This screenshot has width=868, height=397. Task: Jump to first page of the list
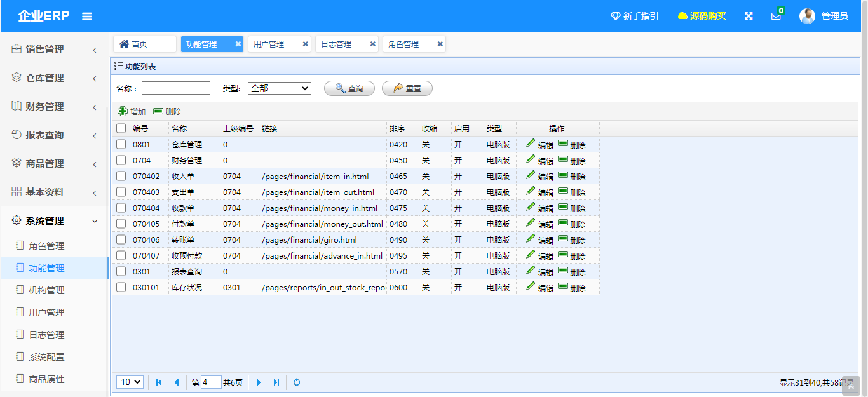[x=159, y=382]
